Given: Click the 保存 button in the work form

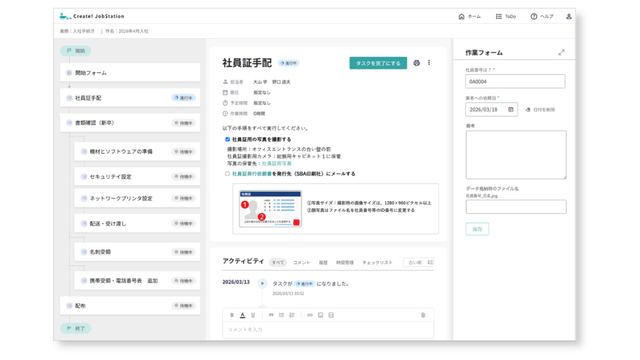Looking at the screenshot, I should coord(477,229).
